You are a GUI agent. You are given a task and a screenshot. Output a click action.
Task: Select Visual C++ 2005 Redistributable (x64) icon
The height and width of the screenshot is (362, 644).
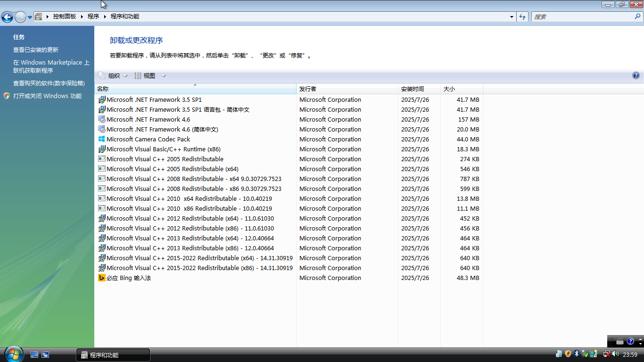(102, 169)
